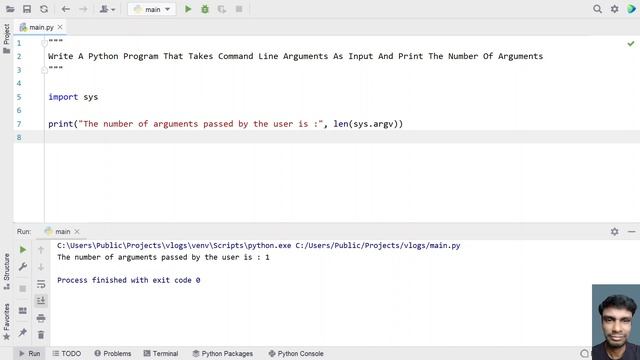Save all with the floppy disk icon
The image size is (640, 360).
[x=27, y=9]
